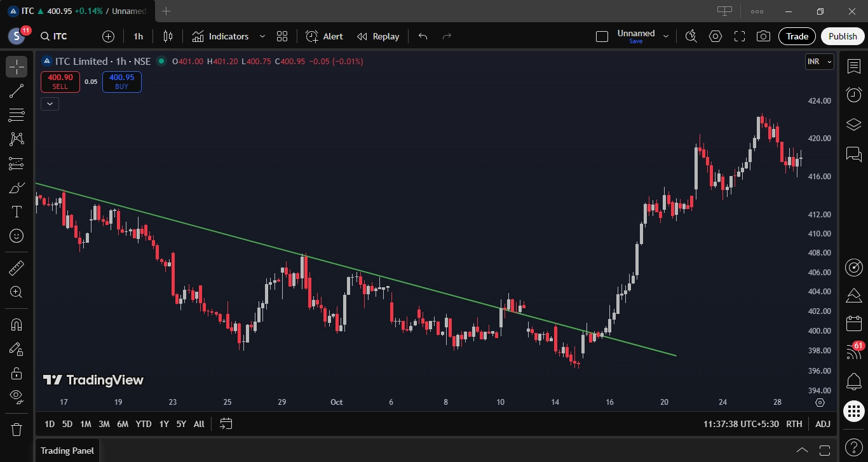Select the brush drawing tool
868x462 pixels.
coord(17,187)
